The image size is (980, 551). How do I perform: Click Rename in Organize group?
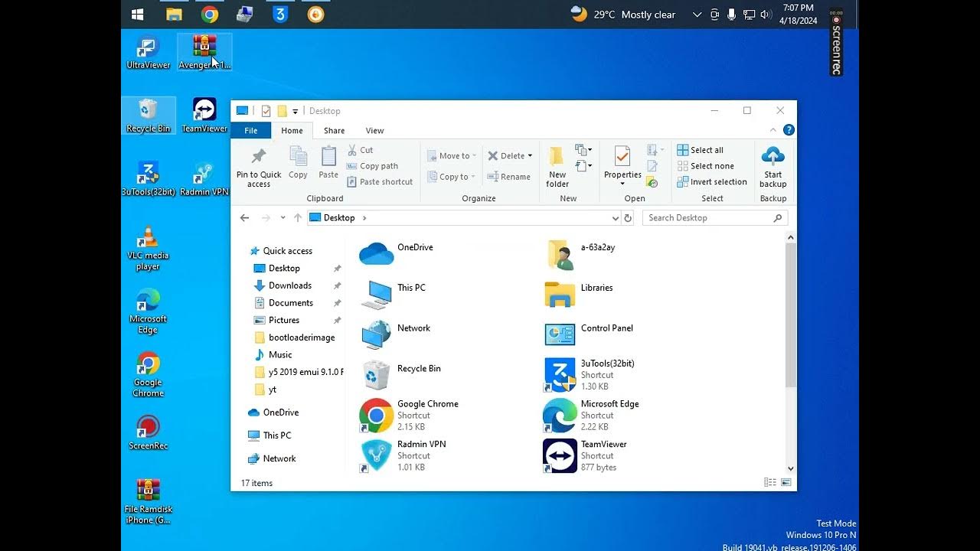pos(508,177)
